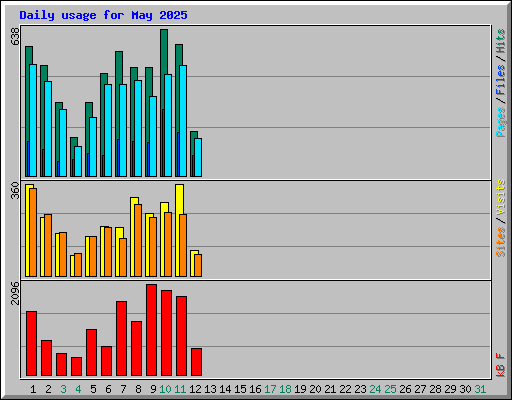Click the blue Files legend label
Screen dimensions: 512x400
(500, 80)
